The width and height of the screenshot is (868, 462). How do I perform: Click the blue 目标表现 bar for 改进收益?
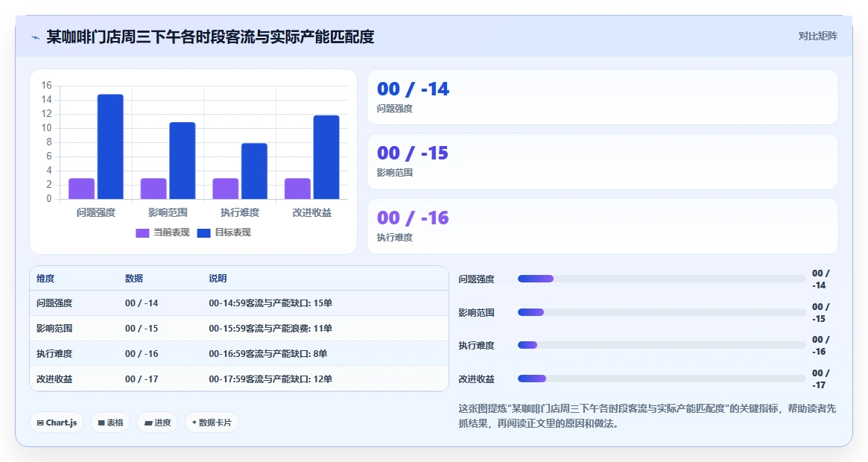[x=326, y=157]
